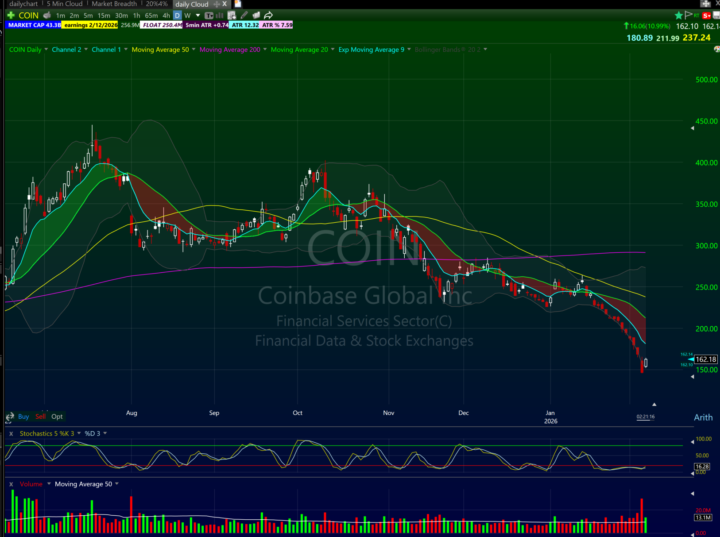Remove the Stochastics pane with X
Image resolution: width=720 pixels, height=537 pixels.
(x=11, y=434)
